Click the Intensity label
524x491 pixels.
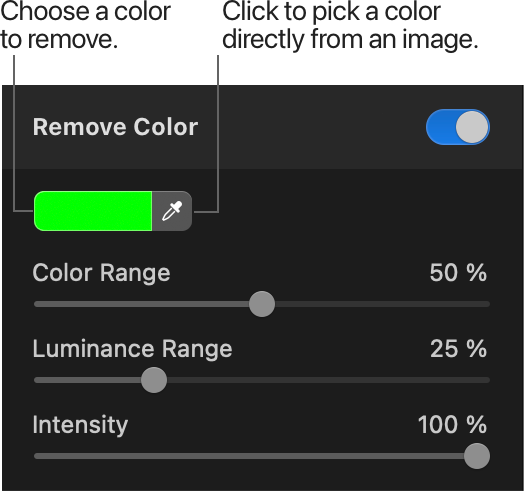pyautogui.click(x=80, y=425)
